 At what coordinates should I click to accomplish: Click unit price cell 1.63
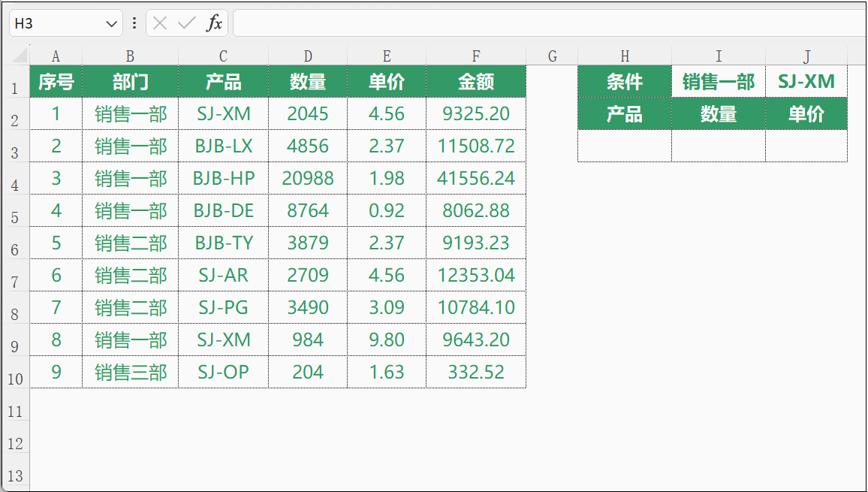pyautogui.click(x=387, y=372)
